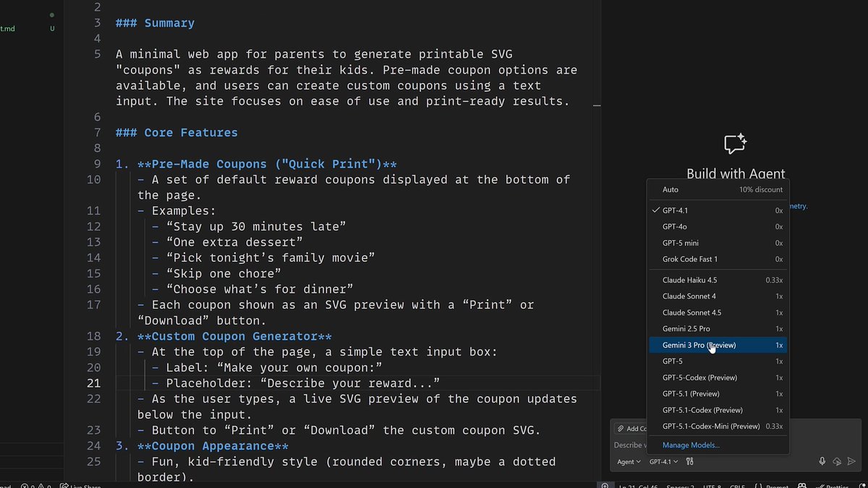
Task: Click "Choose what's for dinner" line
Action: (252, 289)
